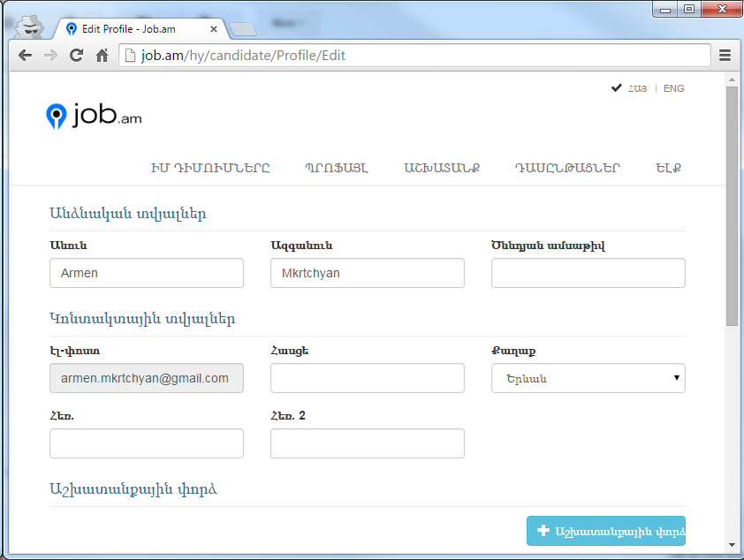Click the page icon in address bar
The height and width of the screenshot is (560, 744).
pos(130,56)
